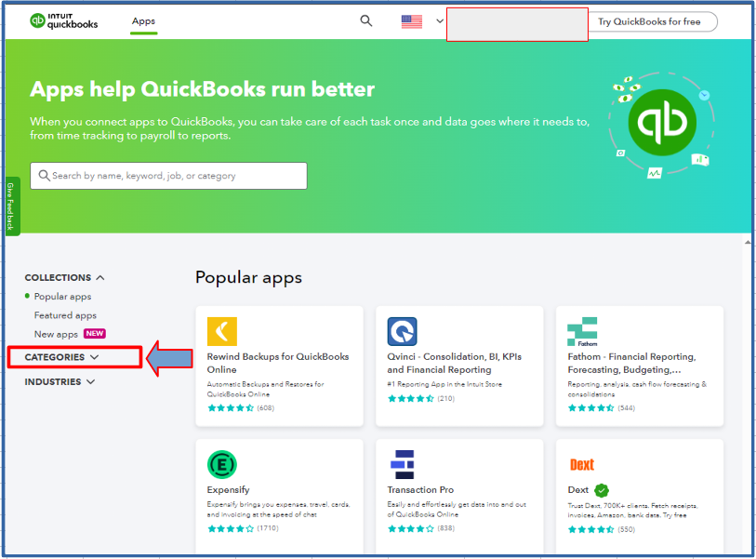756x559 pixels.
Task: Open the country selector chevron
Action: (440, 20)
